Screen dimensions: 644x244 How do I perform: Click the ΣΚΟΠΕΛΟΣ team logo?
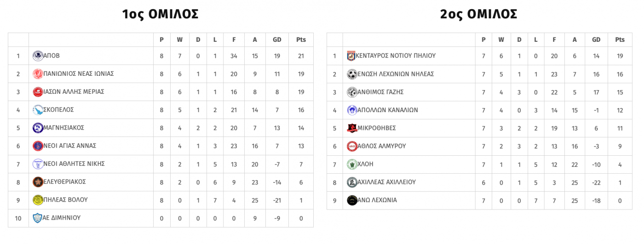click(x=38, y=110)
